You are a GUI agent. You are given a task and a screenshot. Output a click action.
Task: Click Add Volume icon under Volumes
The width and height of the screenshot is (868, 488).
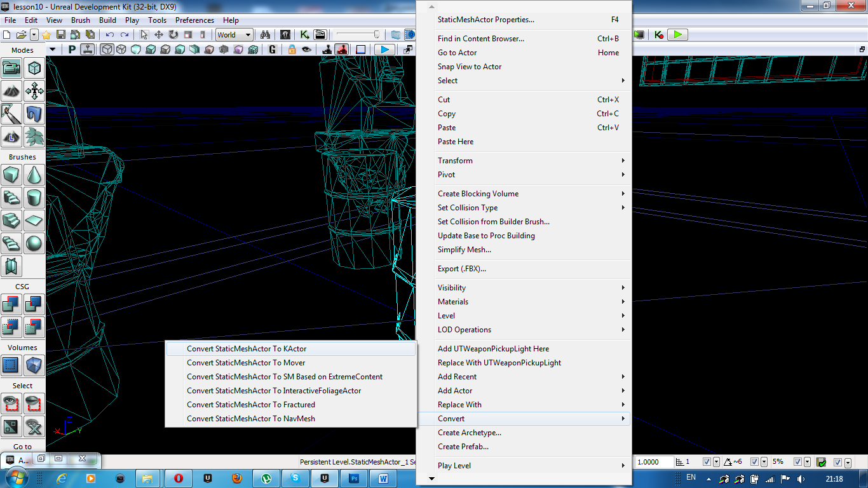click(34, 365)
